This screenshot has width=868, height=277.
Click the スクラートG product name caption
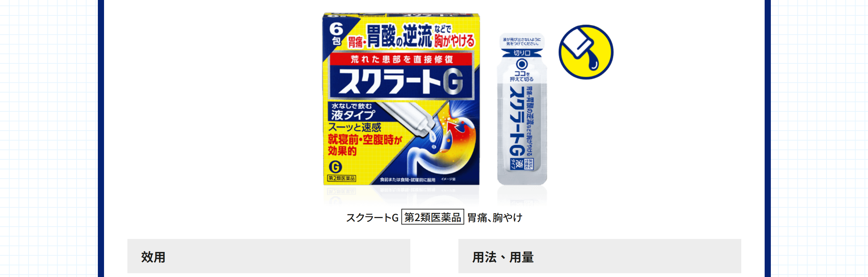coord(372,217)
